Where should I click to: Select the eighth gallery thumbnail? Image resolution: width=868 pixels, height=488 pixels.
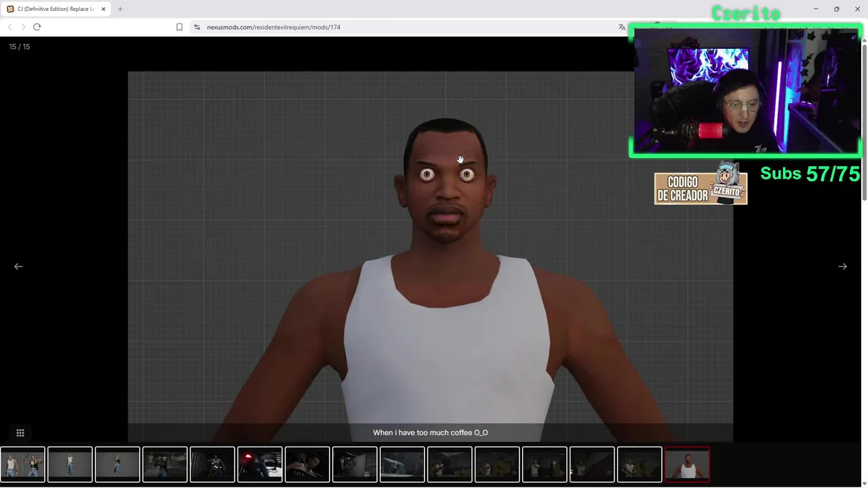355,464
